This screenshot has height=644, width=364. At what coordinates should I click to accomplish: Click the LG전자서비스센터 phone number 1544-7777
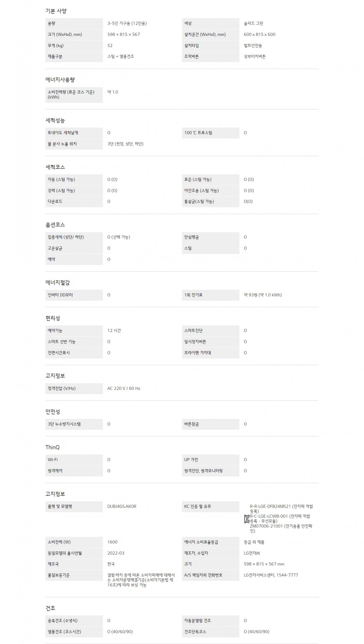287,575
